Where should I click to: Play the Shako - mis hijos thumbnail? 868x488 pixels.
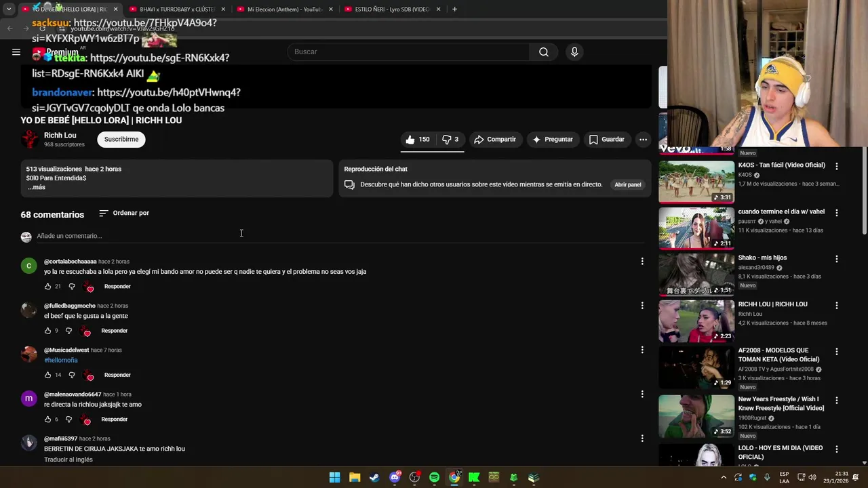coord(696,274)
